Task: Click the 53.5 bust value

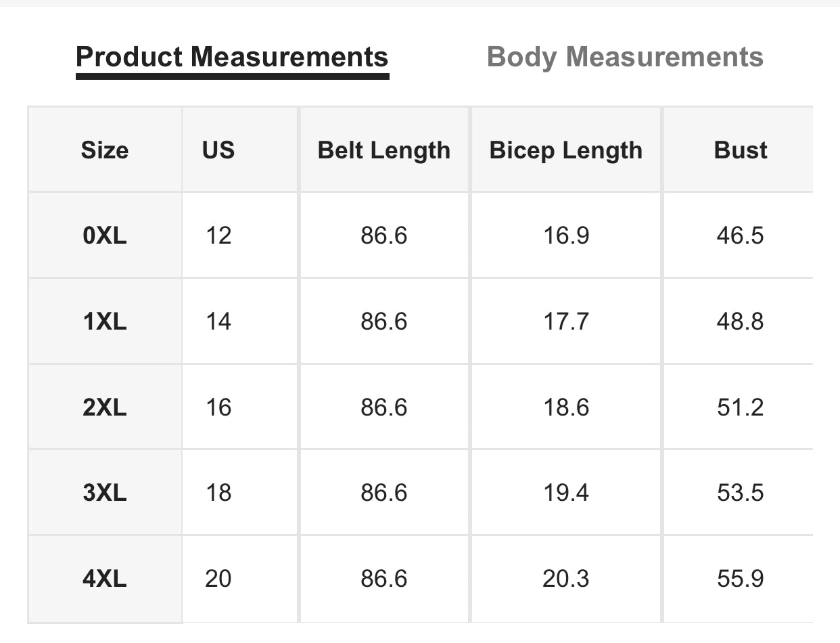Action: pos(740,493)
